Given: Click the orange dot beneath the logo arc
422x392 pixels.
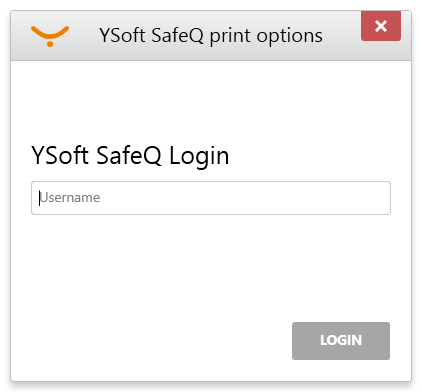Looking at the screenshot, I should pos(50,44).
